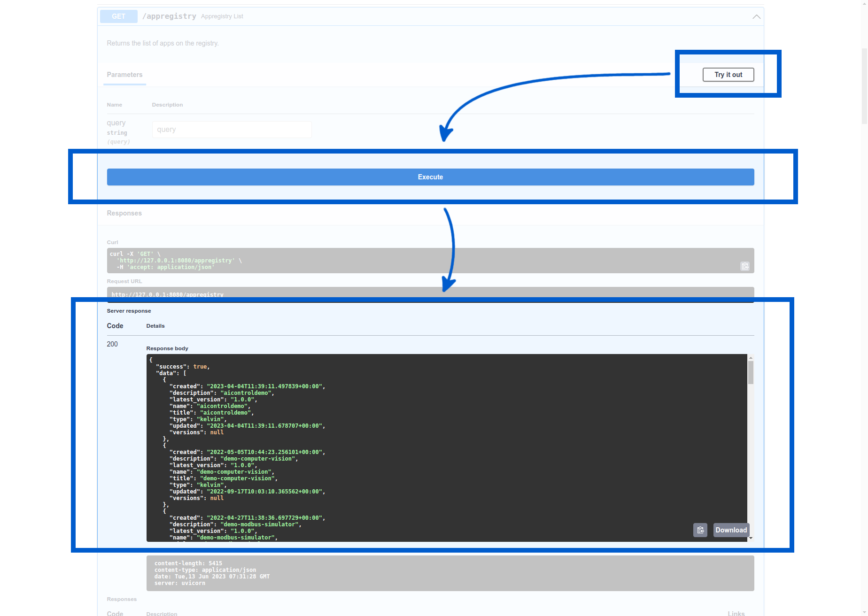The image size is (868, 616).
Task: Click the "Links" column header
Action: tap(736, 613)
